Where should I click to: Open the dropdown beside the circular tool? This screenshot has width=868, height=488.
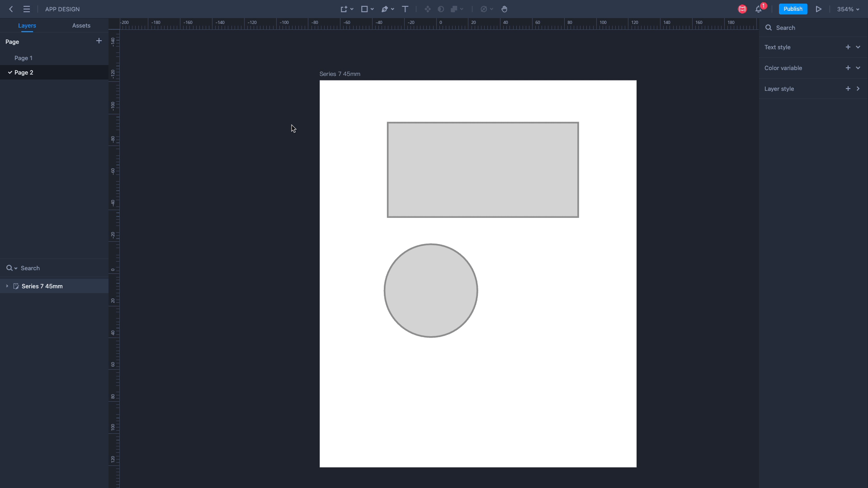(491, 9)
